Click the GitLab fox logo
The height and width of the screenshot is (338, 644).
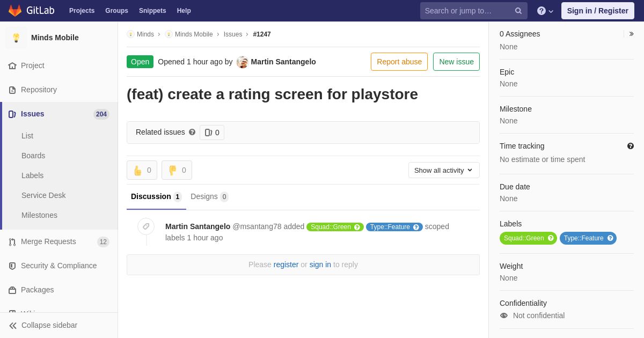(x=15, y=11)
